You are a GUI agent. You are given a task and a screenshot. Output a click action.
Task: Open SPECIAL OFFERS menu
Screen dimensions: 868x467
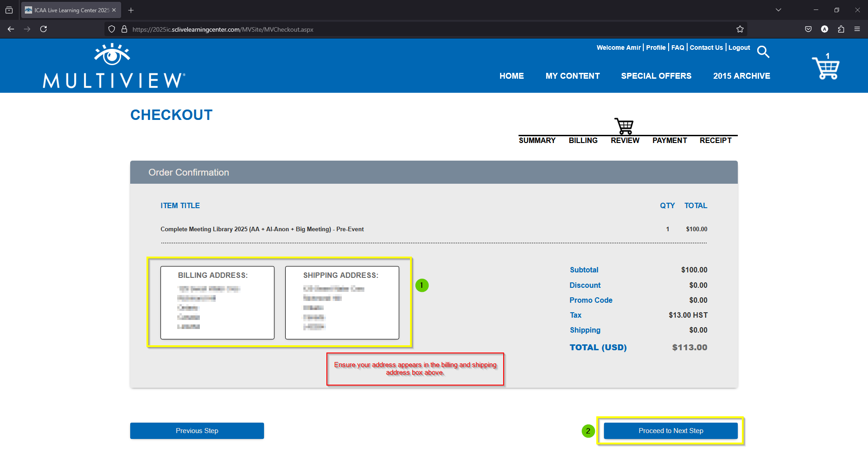(x=656, y=76)
